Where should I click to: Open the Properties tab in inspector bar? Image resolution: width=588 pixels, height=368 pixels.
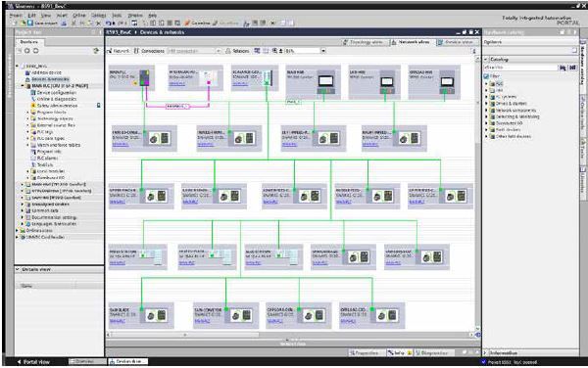[364, 352]
